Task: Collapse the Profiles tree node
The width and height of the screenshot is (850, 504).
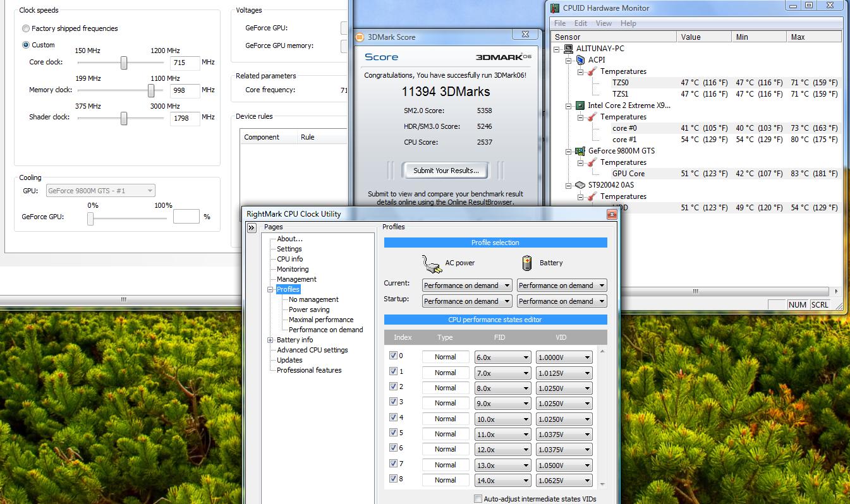Action: pos(270,289)
